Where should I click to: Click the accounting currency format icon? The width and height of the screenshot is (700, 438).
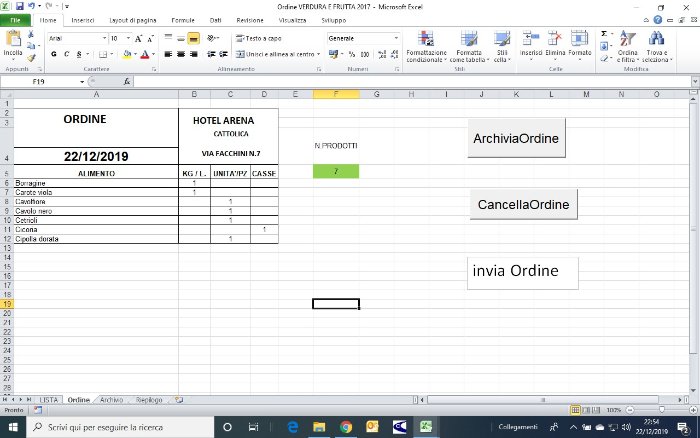coord(333,54)
